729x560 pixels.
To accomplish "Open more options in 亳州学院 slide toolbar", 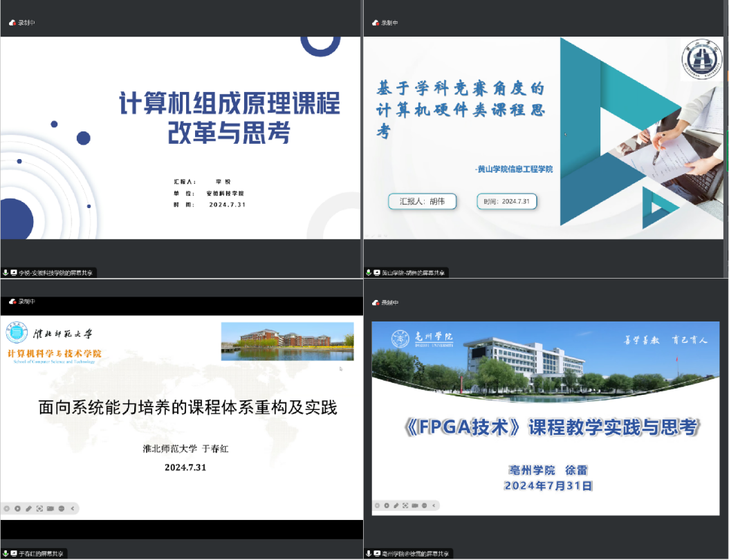I will point(424,505).
